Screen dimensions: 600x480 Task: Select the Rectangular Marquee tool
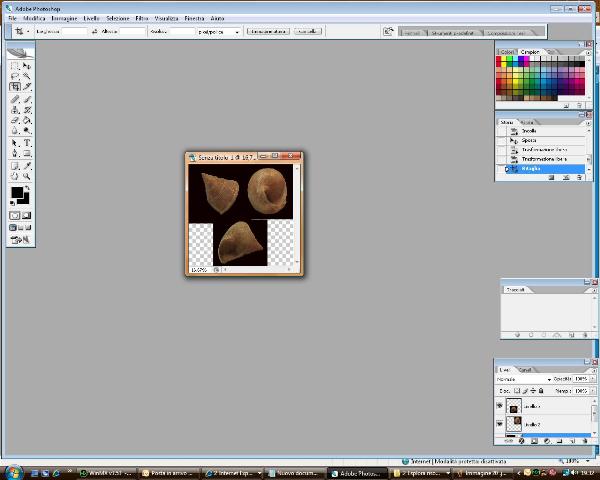pyautogui.click(x=15, y=66)
